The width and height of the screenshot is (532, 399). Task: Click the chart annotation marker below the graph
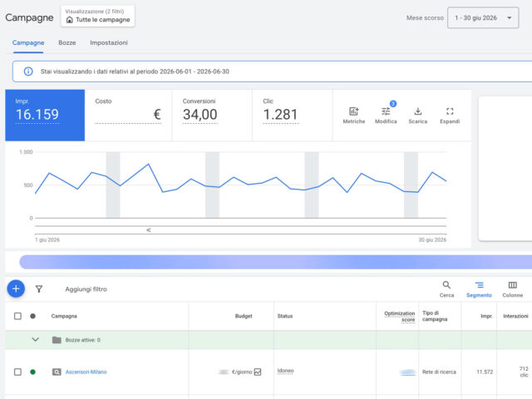point(149,230)
